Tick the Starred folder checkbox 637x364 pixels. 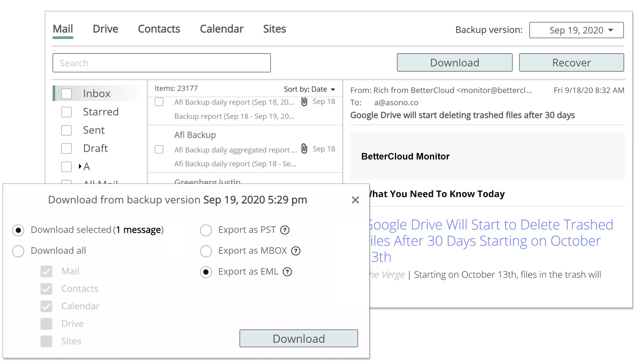click(66, 112)
